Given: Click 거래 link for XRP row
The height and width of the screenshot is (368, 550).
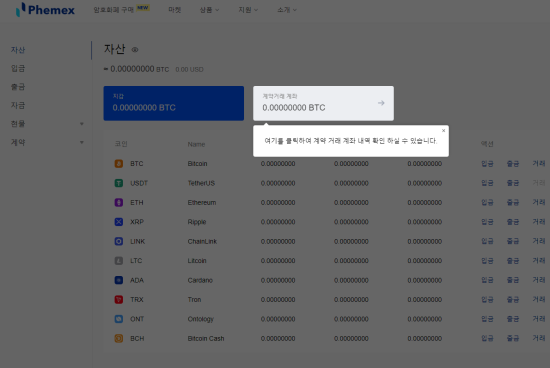Looking at the screenshot, I should click(x=539, y=222).
